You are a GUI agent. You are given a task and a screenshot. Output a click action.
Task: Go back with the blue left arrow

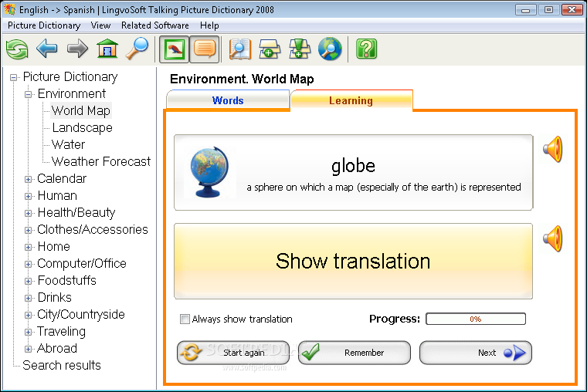click(x=47, y=49)
